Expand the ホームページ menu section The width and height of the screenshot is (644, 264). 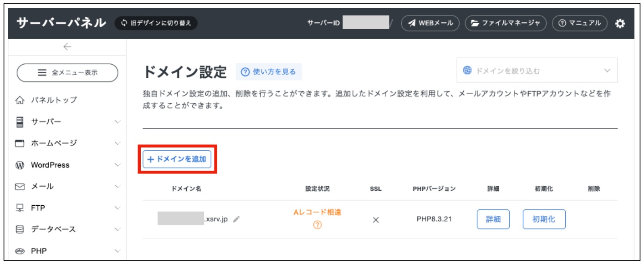(x=67, y=143)
